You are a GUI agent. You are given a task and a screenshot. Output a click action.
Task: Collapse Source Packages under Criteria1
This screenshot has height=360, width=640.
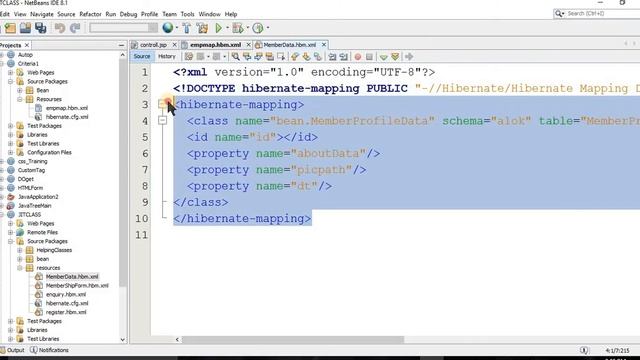pos(11,82)
